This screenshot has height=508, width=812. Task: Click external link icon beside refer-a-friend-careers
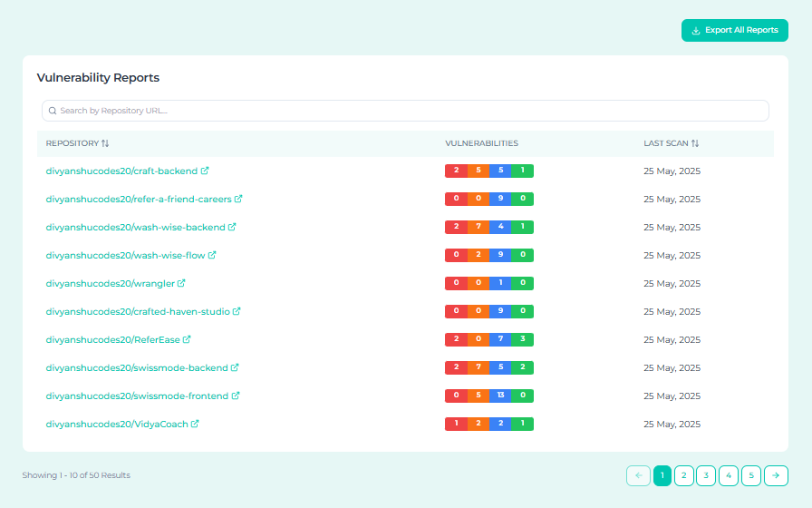238,199
